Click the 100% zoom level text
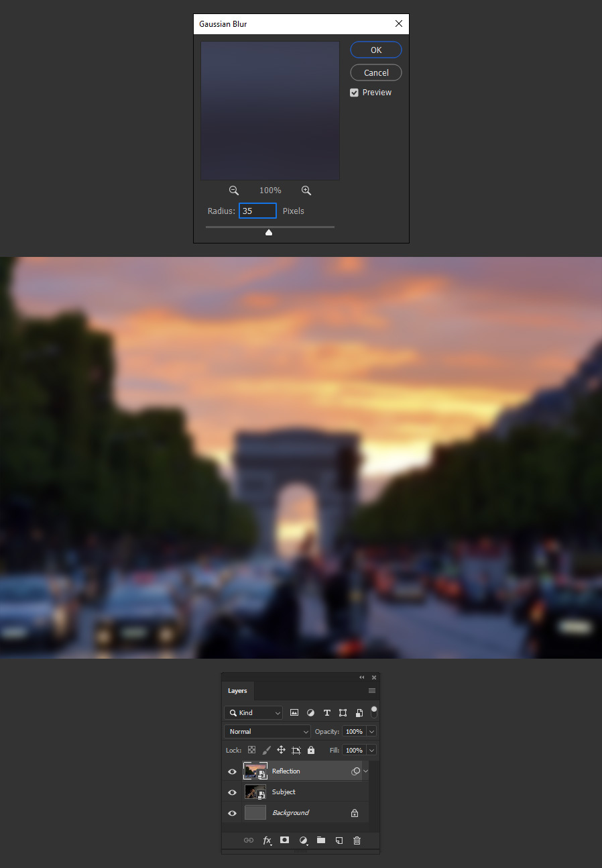This screenshot has height=868, width=602. [x=270, y=191]
